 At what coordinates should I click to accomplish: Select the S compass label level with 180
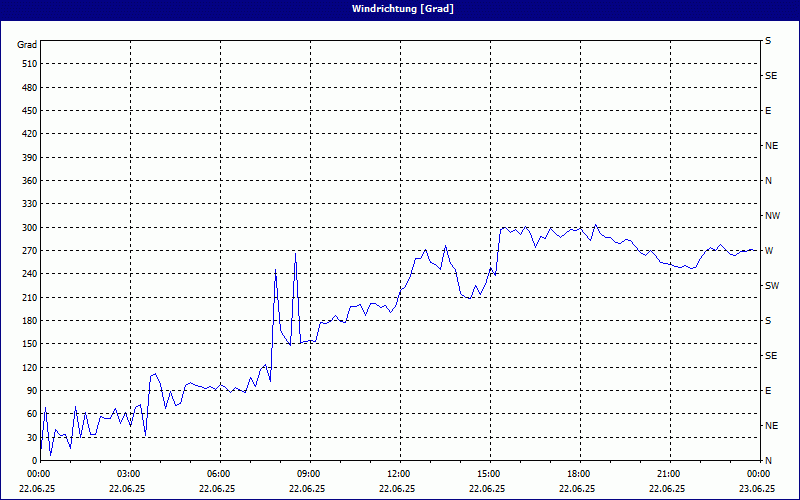768,321
